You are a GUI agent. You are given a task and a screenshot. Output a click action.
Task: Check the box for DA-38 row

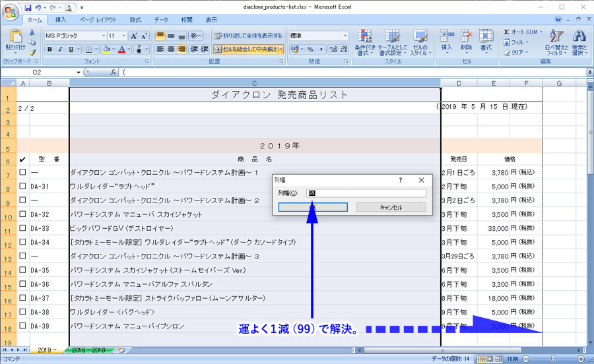(22, 312)
